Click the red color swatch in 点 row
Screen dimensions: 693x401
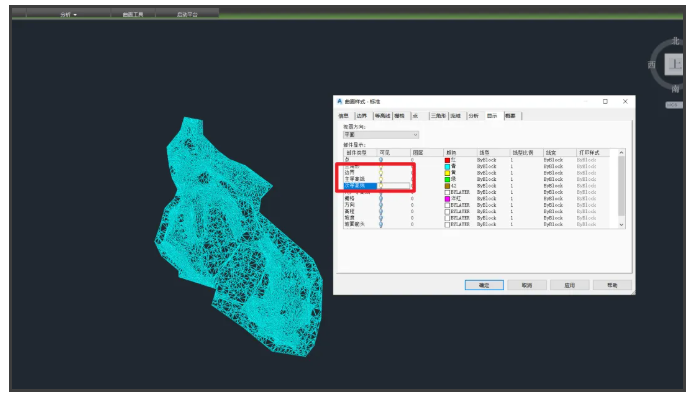tap(447, 160)
